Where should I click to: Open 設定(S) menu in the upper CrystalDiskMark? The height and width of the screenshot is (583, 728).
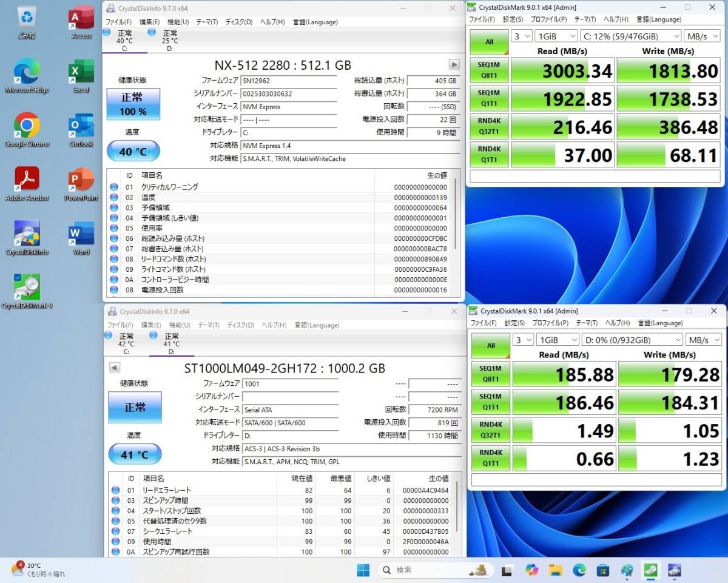coord(513,19)
